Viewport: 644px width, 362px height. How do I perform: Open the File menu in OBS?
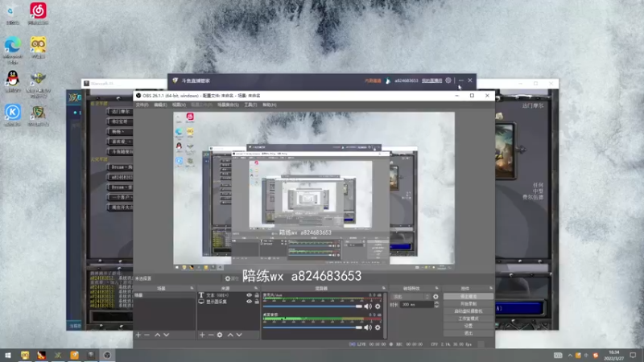click(142, 105)
